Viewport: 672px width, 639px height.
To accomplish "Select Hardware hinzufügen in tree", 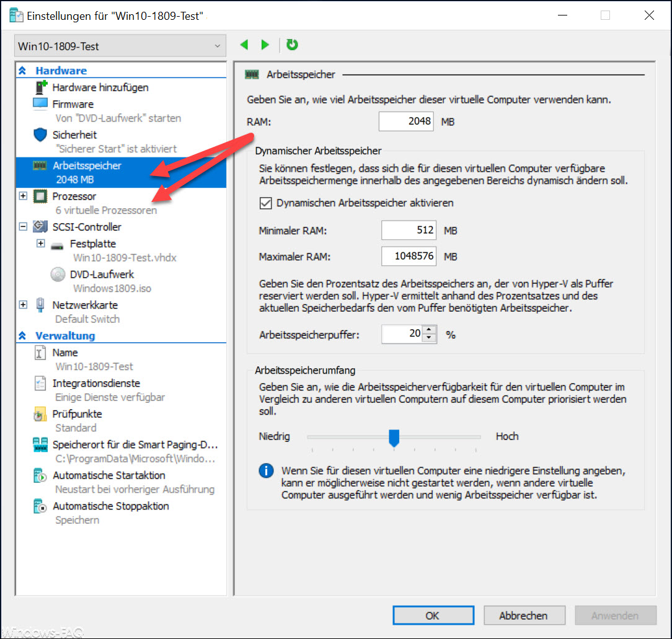I will pos(100,87).
